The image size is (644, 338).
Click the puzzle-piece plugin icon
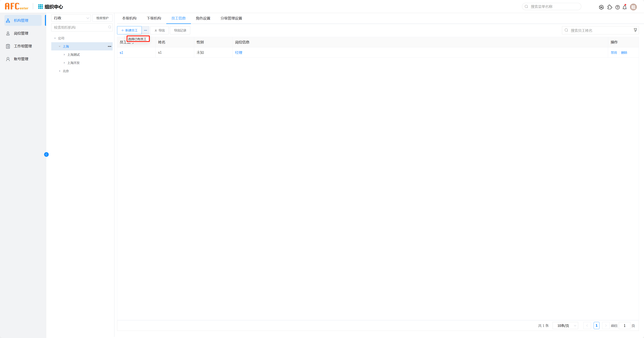coord(609,7)
